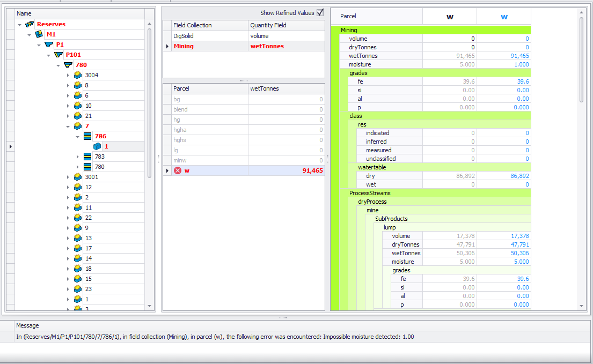Click the red error icon beside parcel w

click(x=178, y=170)
